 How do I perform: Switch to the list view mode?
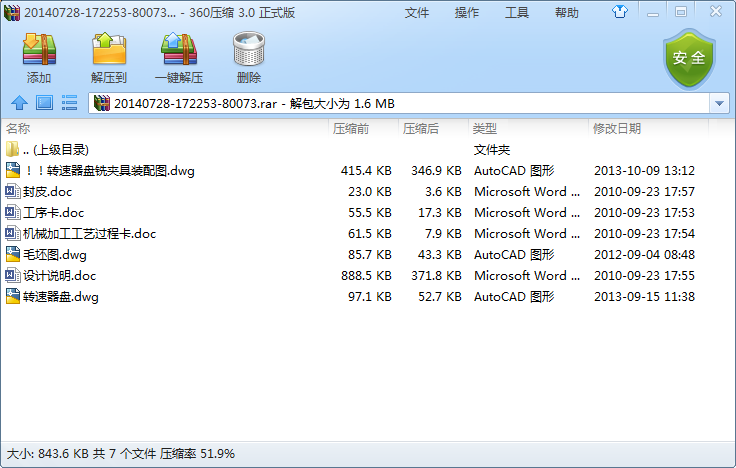click(x=70, y=103)
